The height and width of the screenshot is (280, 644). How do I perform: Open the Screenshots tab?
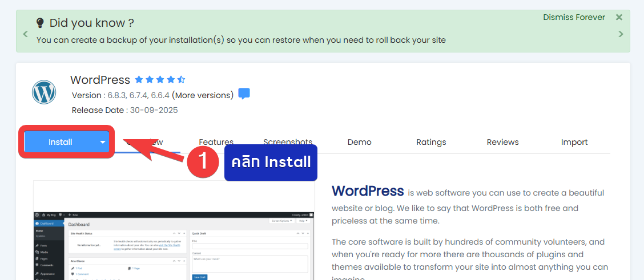288,142
